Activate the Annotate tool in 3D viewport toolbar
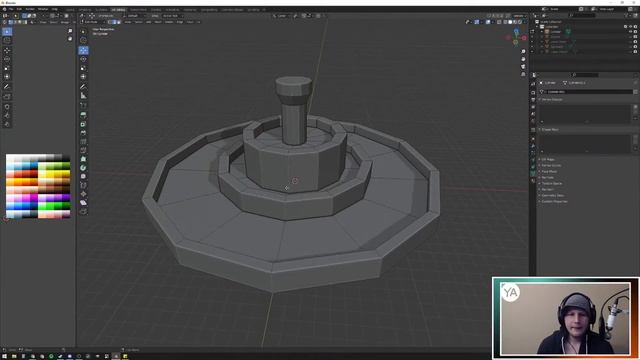The width and height of the screenshot is (640, 360). coord(83,87)
